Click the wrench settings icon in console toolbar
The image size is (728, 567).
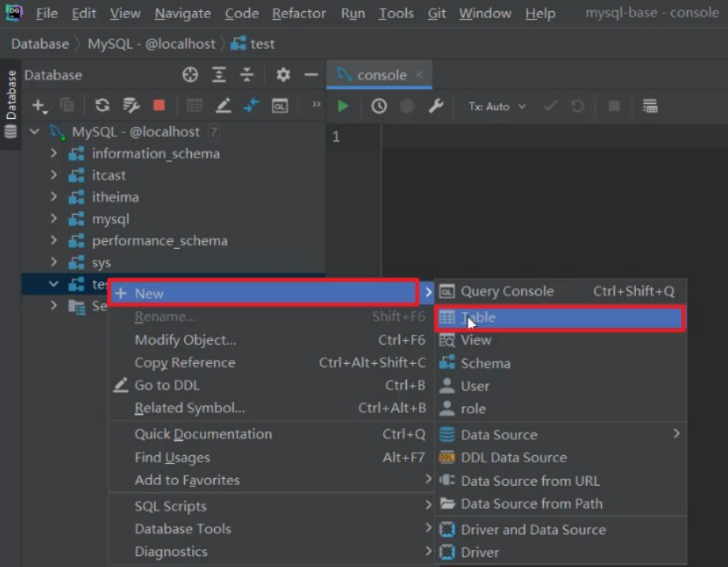435,106
